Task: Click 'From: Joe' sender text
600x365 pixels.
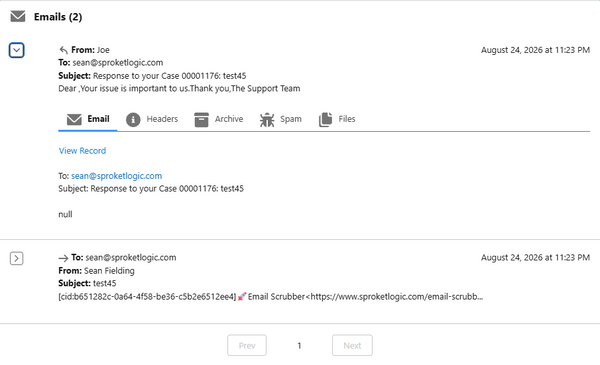Action: pyautogui.click(x=90, y=50)
